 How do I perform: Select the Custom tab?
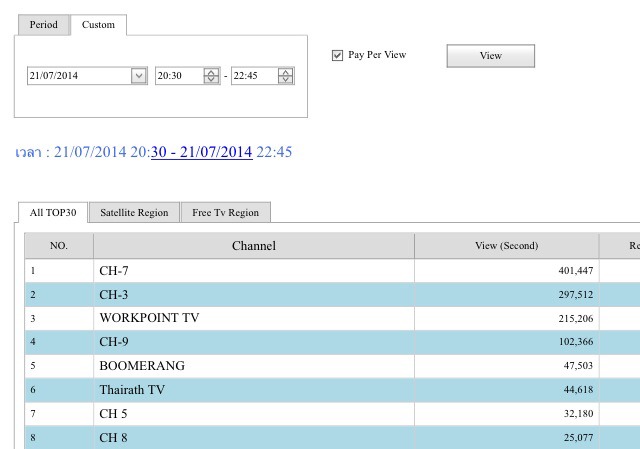pyautogui.click(x=98, y=25)
